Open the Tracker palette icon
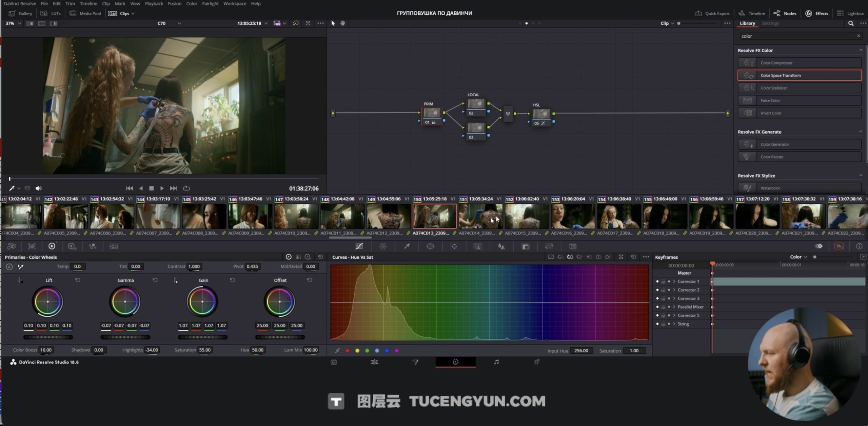 click(x=454, y=246)
